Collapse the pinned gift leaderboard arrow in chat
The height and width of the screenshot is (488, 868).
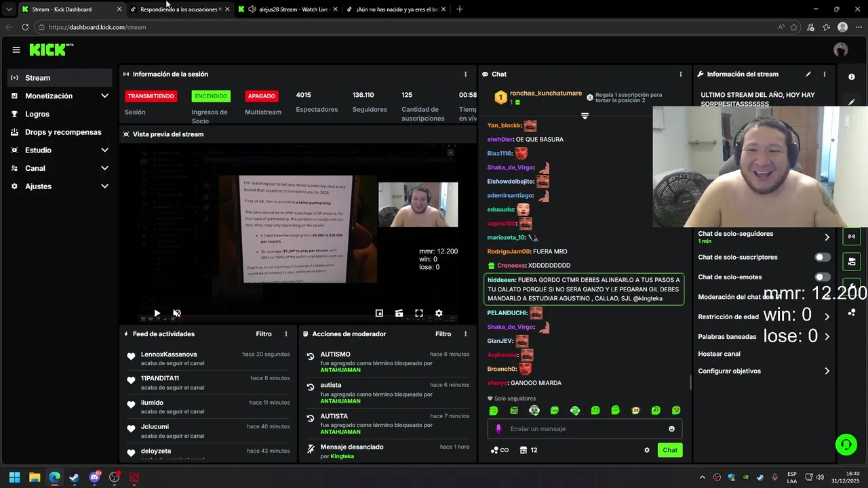pyautogui.click(x=585, y=116)
